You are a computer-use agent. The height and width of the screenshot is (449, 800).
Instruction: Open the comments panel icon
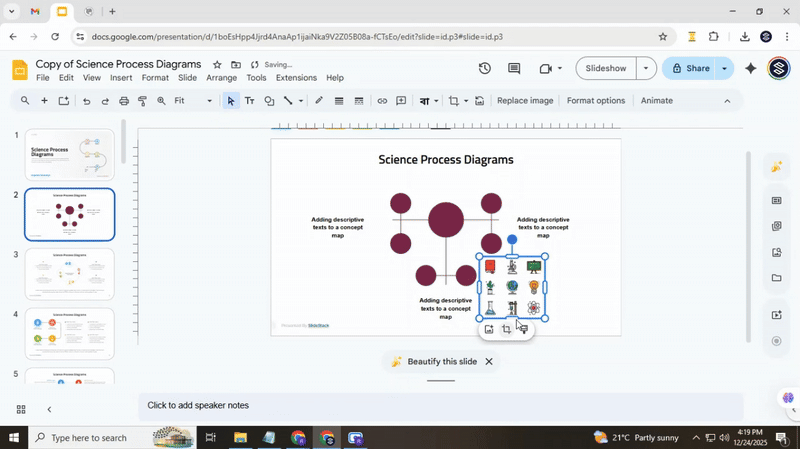[514, 69]
